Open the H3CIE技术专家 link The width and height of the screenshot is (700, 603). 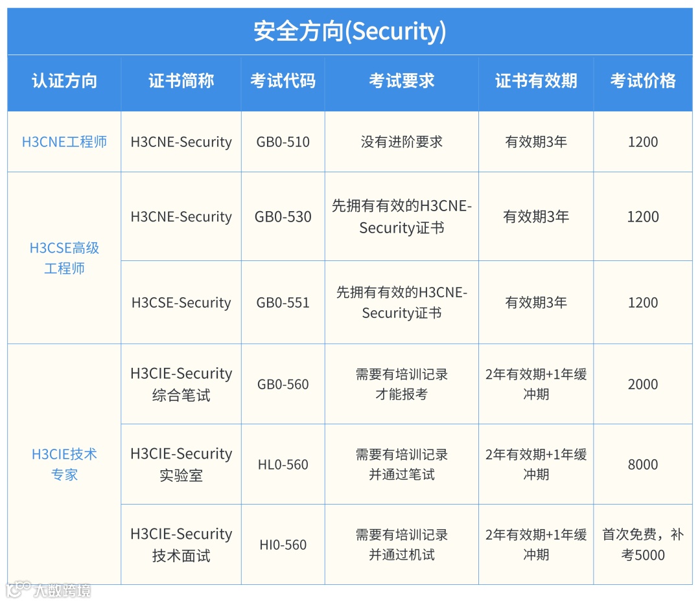coord(64,464)
